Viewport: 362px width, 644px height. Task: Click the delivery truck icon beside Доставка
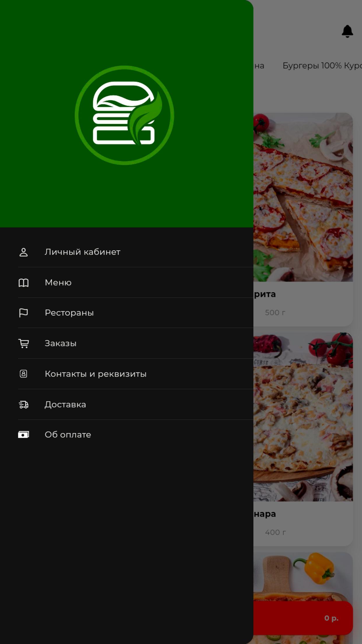24,405
